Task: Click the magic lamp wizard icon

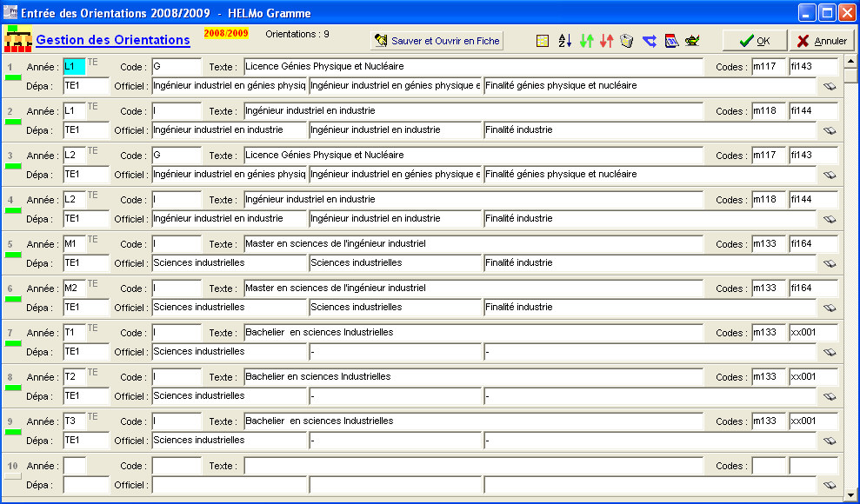Action: click(x=693, y=41)
